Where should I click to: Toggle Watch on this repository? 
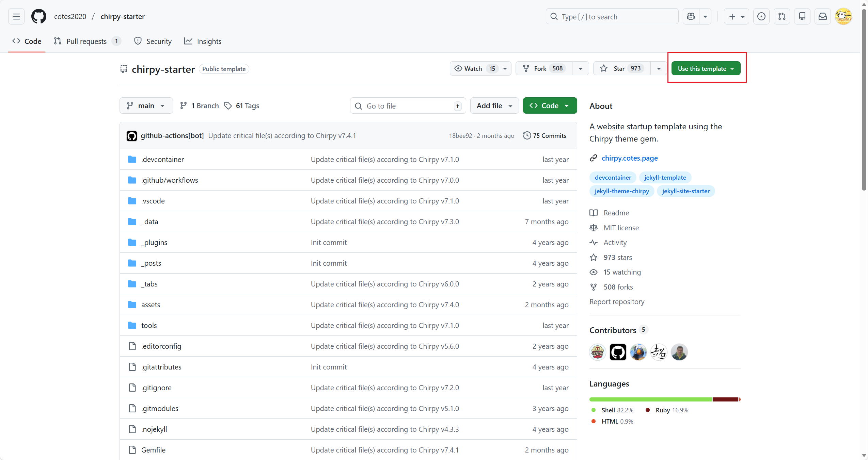474,68
